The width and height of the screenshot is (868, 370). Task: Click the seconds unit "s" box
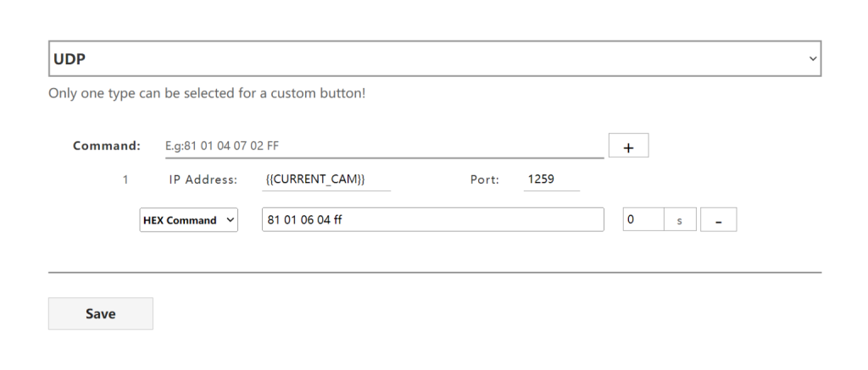[680, 220]
